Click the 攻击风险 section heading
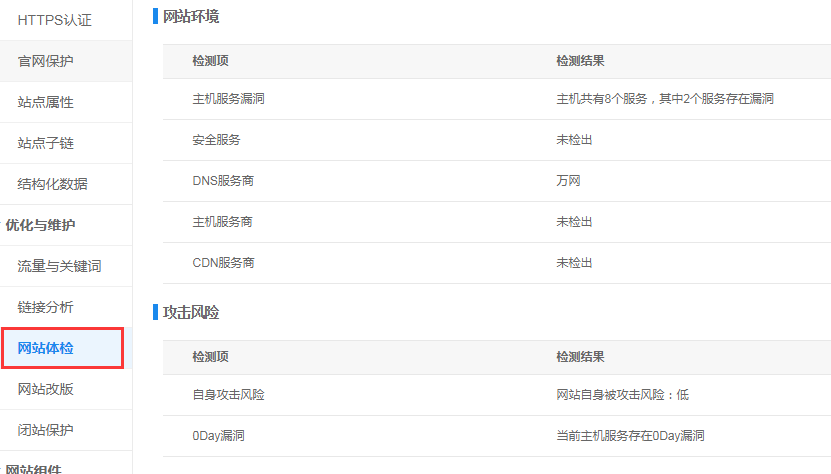 [x=191, y=312]
